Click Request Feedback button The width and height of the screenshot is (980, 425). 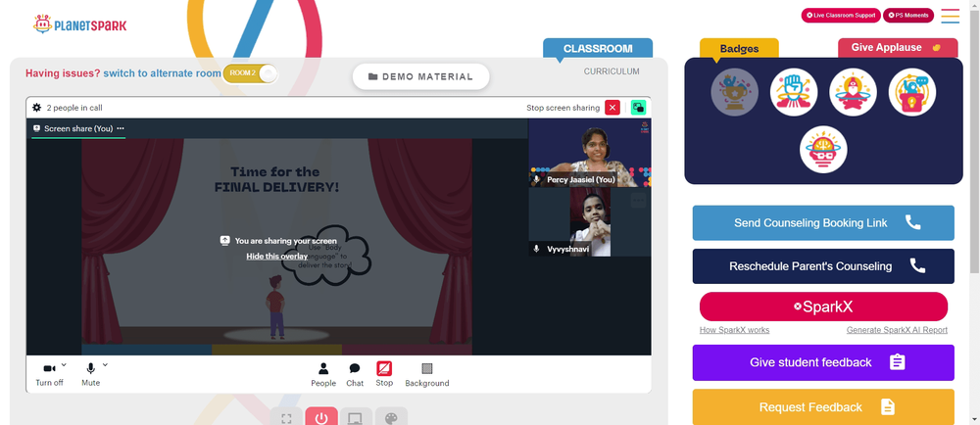[x=823, y=407]
